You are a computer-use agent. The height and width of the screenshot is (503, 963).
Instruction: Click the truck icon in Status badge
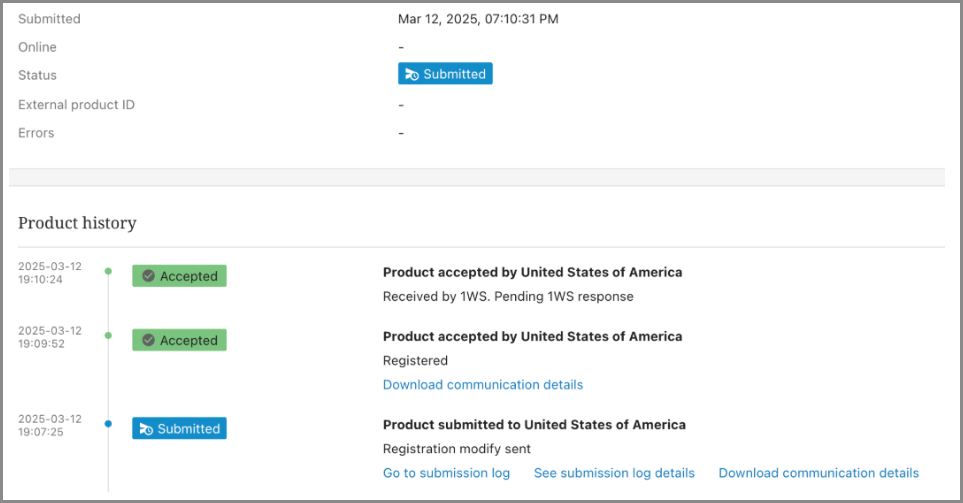tap(411, 75)
